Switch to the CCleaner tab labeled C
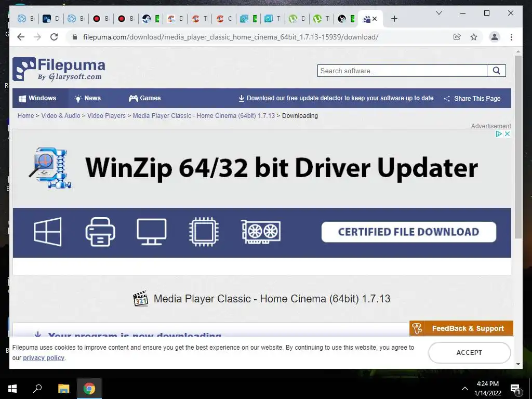 [224, 19]
